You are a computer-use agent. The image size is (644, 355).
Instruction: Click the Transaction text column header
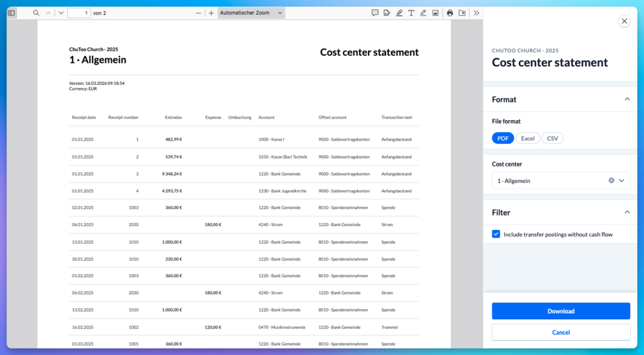point(397,117)
